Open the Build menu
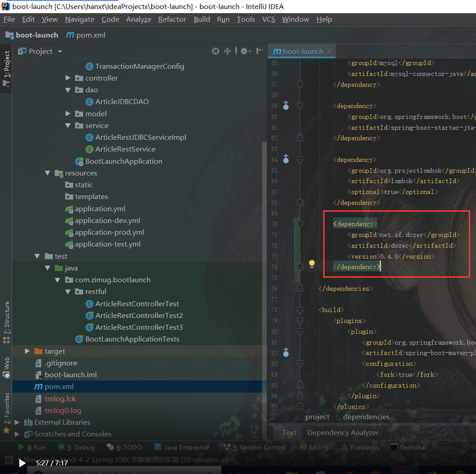Viewport: 476px width, 474px height. (202, 19)
